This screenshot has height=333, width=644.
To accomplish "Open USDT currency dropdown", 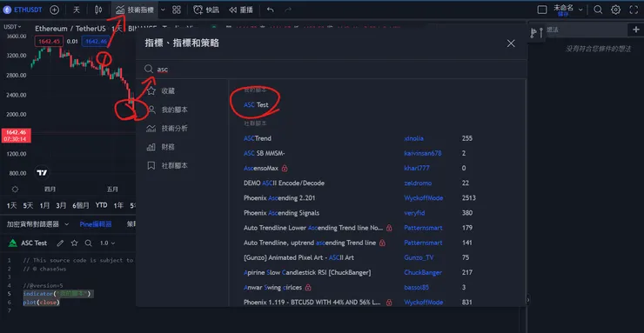I will point(13,27).
